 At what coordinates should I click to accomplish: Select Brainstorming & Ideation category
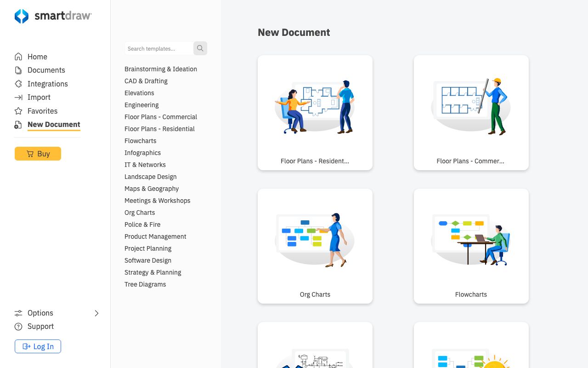[161, 69]
